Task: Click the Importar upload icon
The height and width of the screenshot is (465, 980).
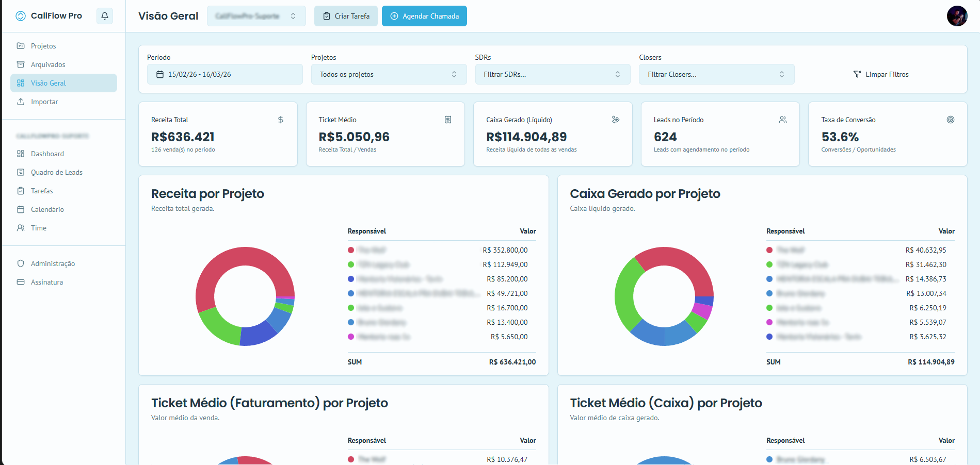Action: click(x=21, y=102)
